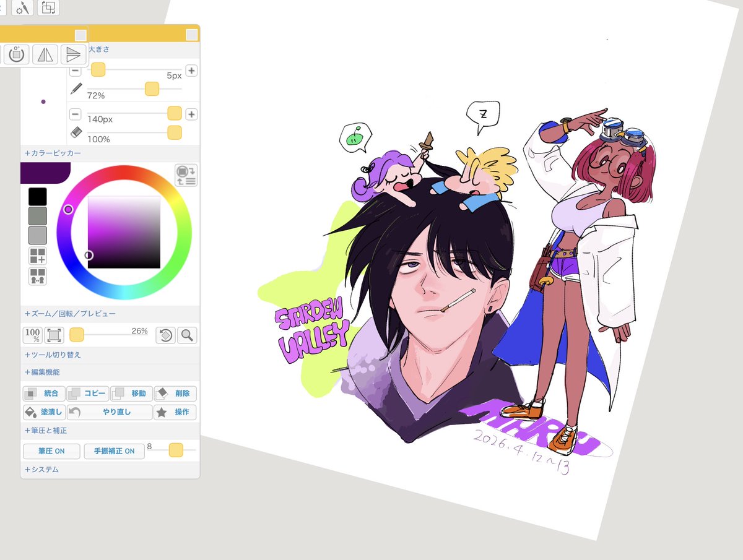Collapse the 筆圧と補正 section

pos(46,430)
